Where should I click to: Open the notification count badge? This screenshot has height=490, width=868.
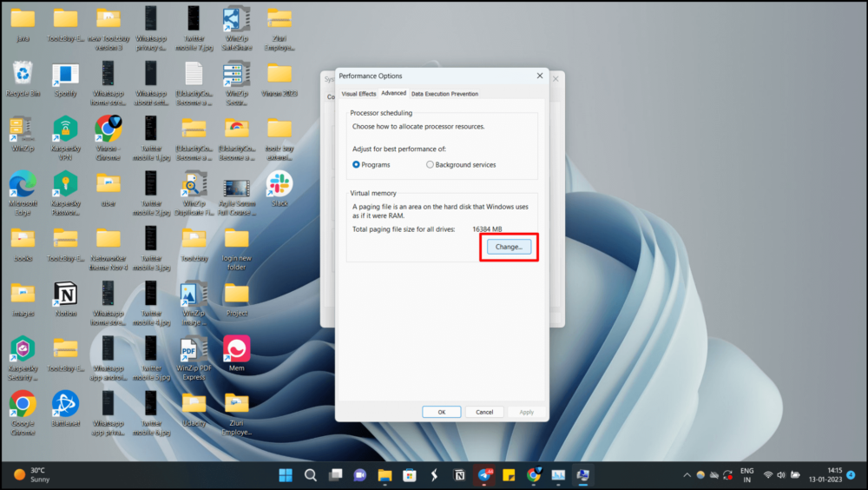click(x=851, y=475)
